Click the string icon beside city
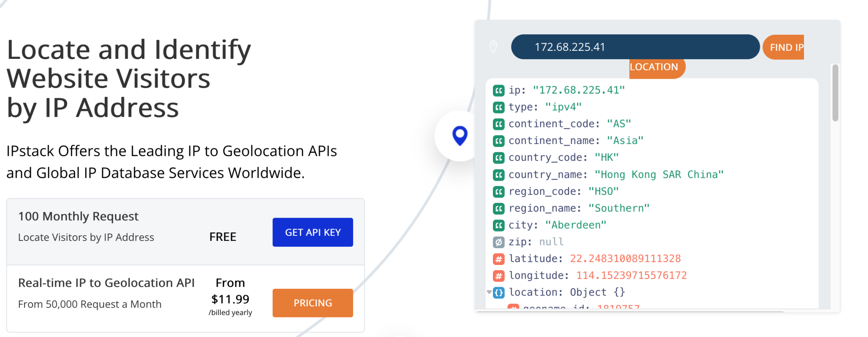 [x=499, y=225]
